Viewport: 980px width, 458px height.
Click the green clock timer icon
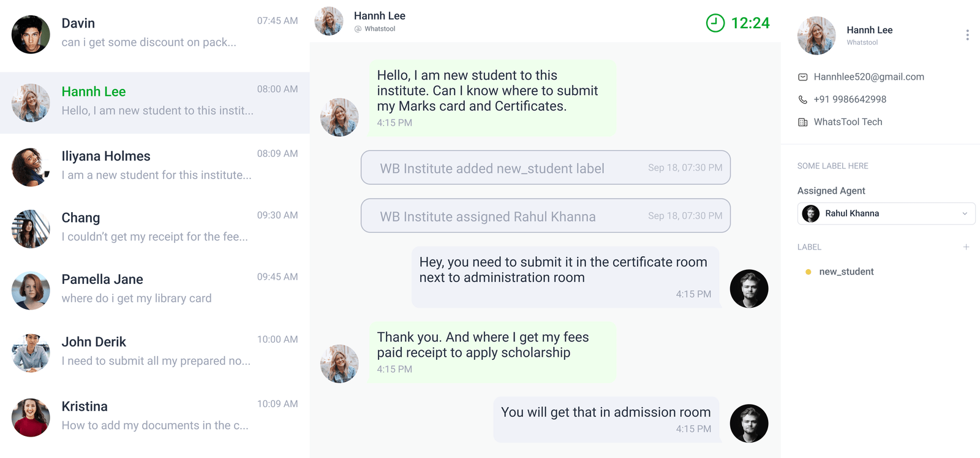715,23
